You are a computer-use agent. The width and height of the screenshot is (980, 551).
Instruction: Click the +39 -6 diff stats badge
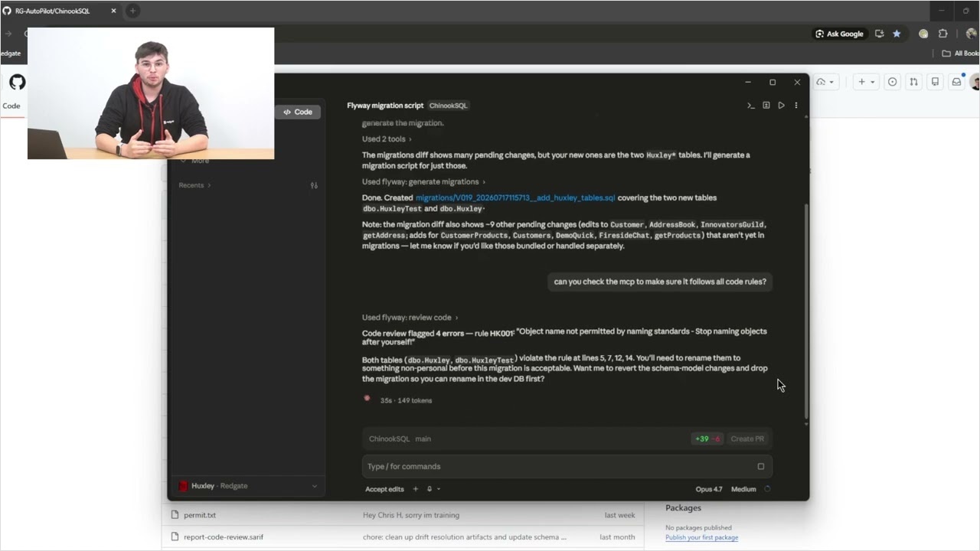coord(707,439)
